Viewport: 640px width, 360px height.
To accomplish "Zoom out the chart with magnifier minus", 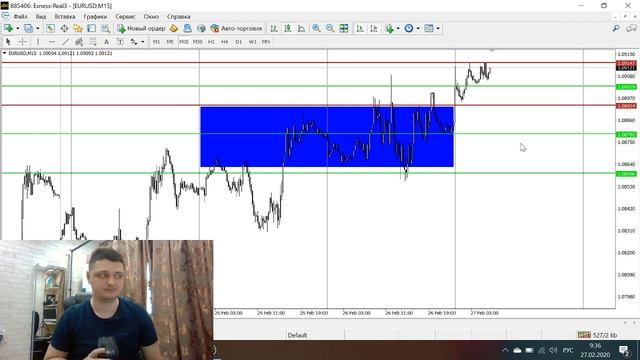I will tap(330, 28).
